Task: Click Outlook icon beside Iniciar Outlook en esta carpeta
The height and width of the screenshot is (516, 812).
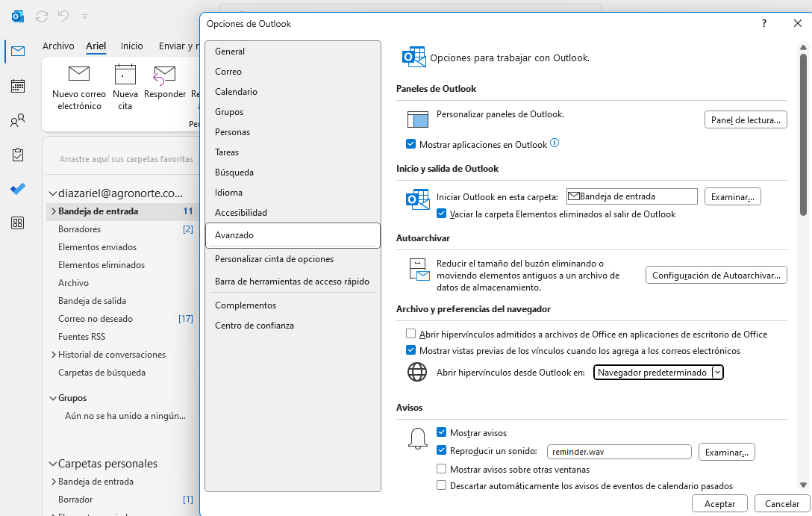Action: [418, 199]
